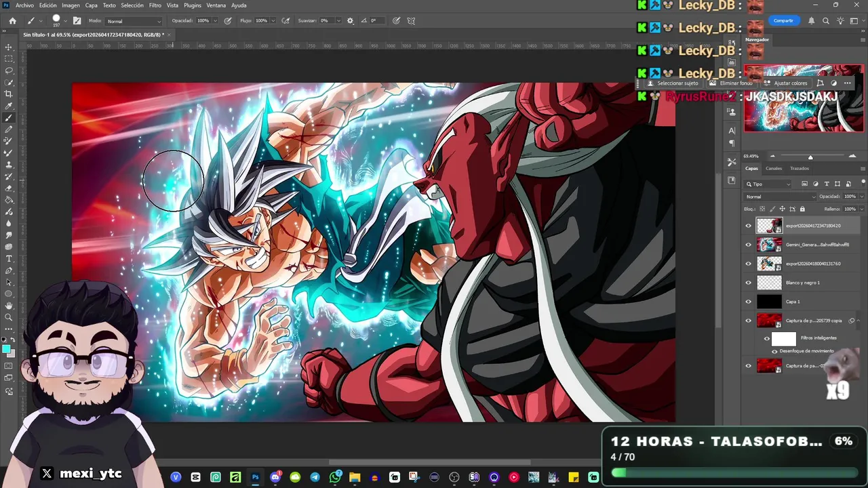Open the Opacidad dropdown in options bar
Screen dimensions: 868x488
coord(215,21)
